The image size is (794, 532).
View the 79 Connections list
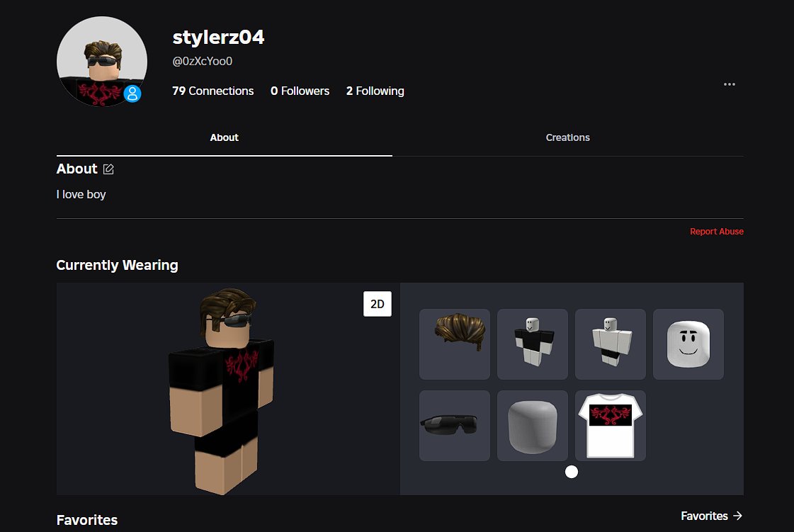212,91
